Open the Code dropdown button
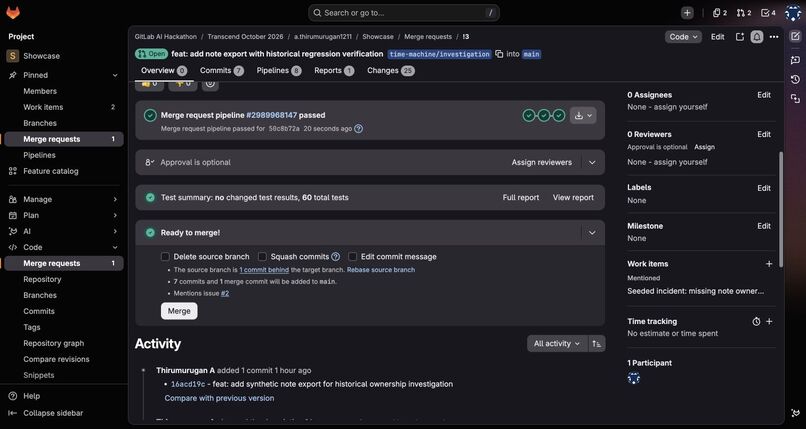This screenshot has width=806, height=429. 683,37
